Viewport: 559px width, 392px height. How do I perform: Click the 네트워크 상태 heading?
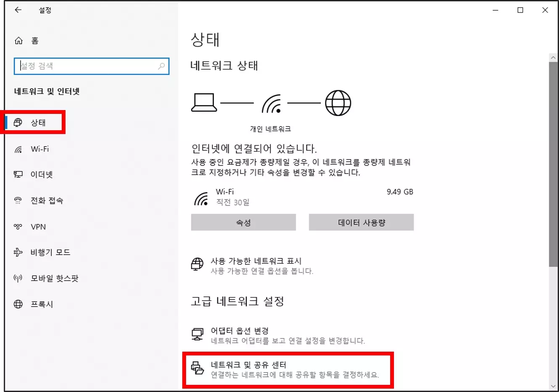(x=224, y=66)
